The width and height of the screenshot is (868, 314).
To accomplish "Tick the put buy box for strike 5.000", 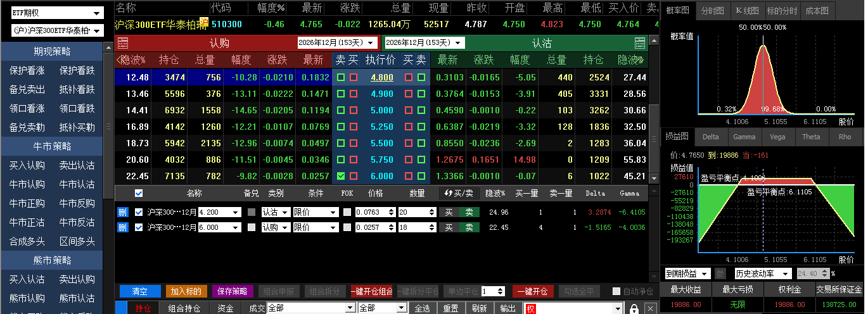I will 409,110.
